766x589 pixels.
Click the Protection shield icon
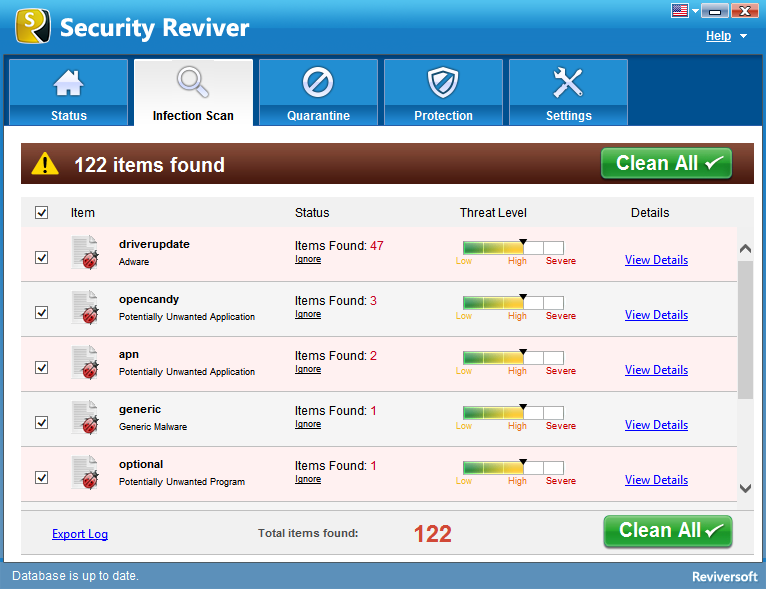tap(443, 82)
